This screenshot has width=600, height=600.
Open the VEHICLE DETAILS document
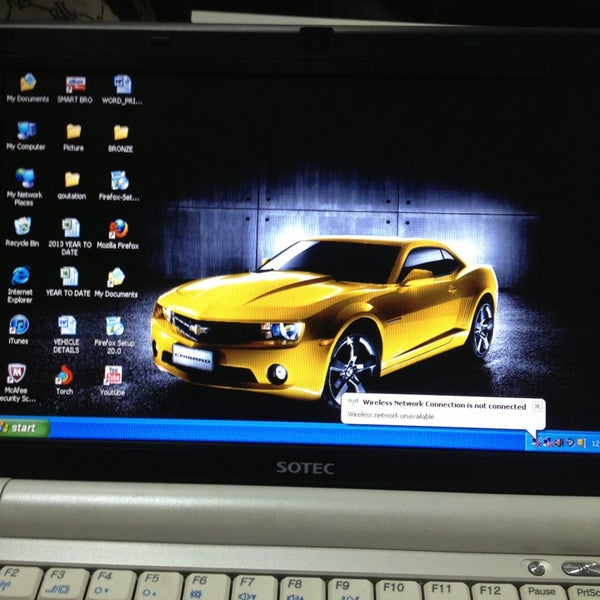[67, 326]
